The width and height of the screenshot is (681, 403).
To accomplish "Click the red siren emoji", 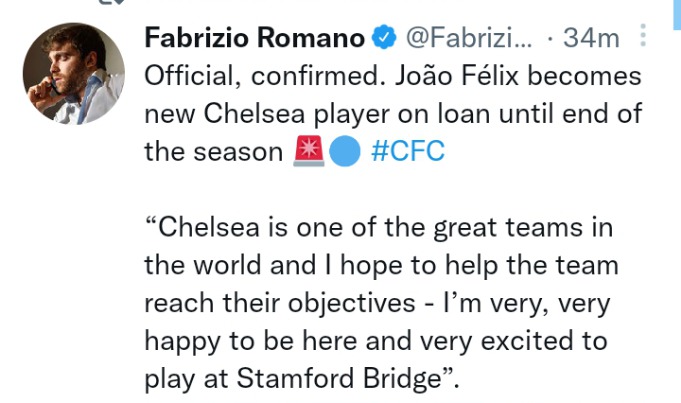I will point(309,151).
